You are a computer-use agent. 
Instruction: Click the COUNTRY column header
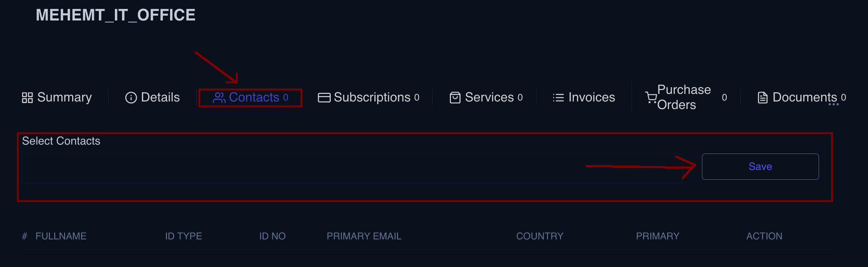click(539, 236)
